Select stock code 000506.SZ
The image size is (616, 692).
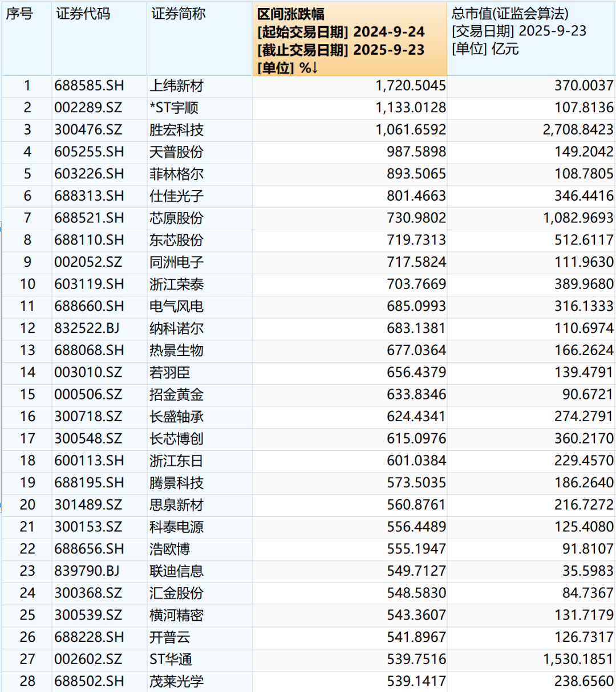(x=88, y=394)
